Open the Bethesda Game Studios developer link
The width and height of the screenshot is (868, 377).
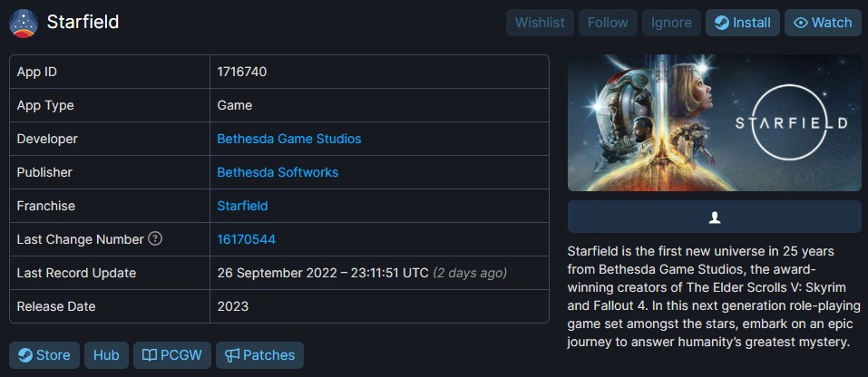(x=288, y=139)
